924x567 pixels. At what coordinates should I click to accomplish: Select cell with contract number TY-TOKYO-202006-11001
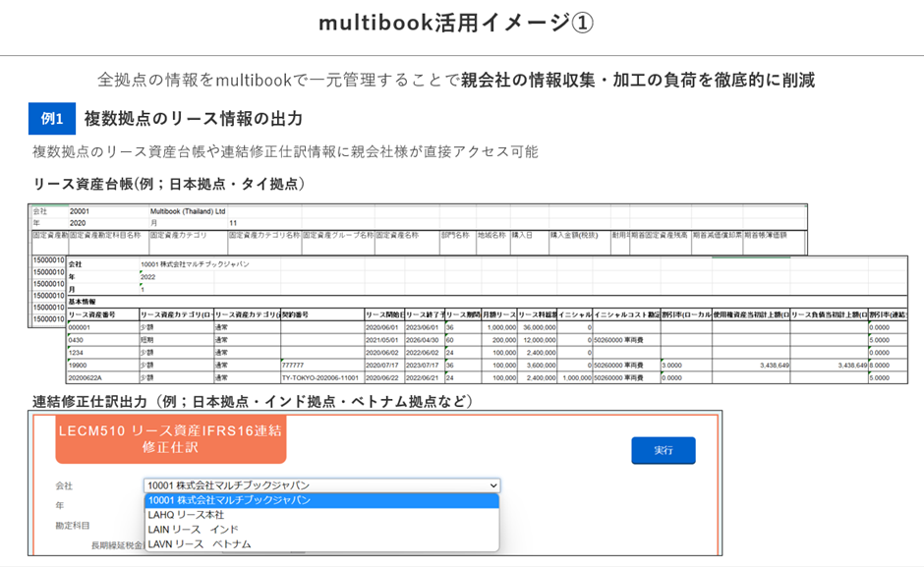coord(322,377)
